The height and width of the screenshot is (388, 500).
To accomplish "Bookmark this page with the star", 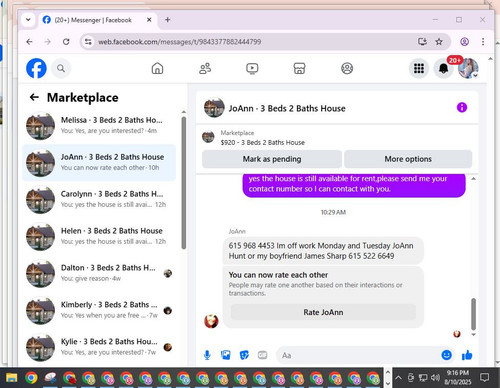I will 439,42.
